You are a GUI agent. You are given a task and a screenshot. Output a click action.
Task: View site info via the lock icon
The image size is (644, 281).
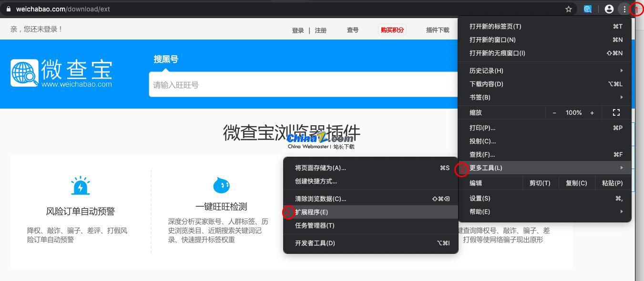(9, 9)
